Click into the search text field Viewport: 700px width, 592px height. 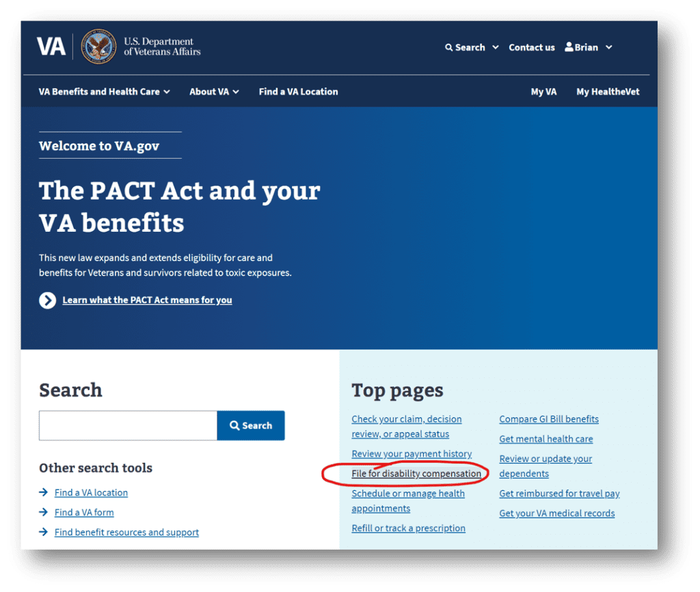pos(128,425)
